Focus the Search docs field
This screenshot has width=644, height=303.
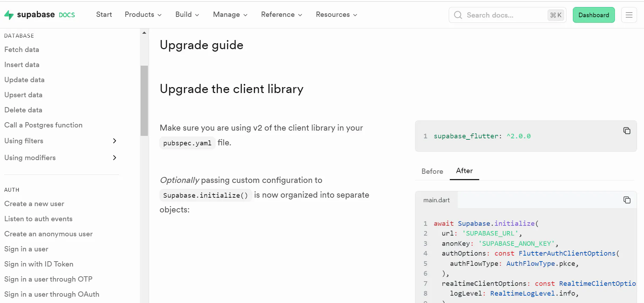pyautogui.click(x=508, y=15)
